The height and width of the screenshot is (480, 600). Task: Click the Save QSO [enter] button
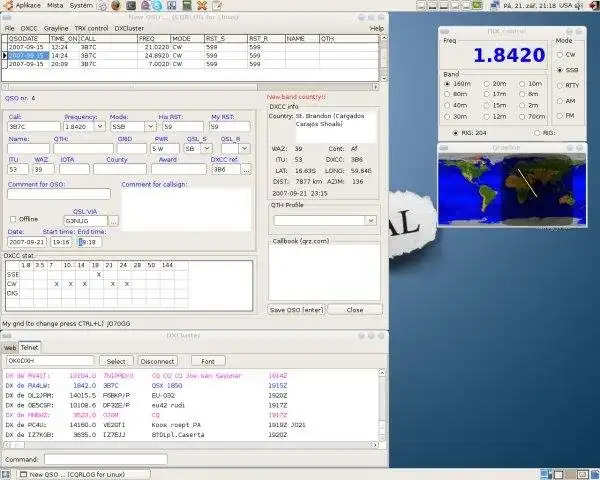[296, 310]
